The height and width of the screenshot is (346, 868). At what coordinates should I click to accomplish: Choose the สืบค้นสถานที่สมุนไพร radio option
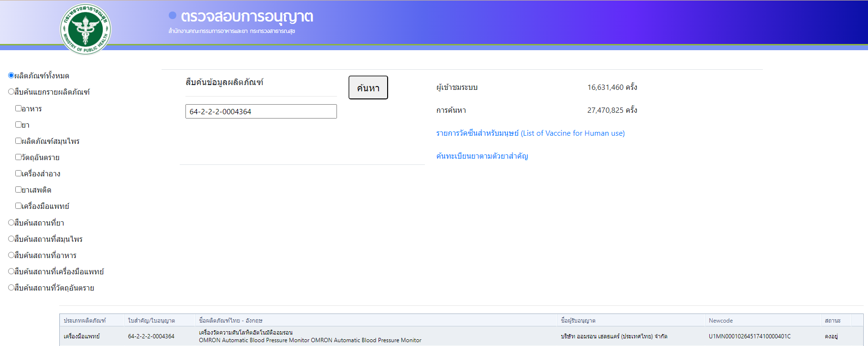(11, 239)
